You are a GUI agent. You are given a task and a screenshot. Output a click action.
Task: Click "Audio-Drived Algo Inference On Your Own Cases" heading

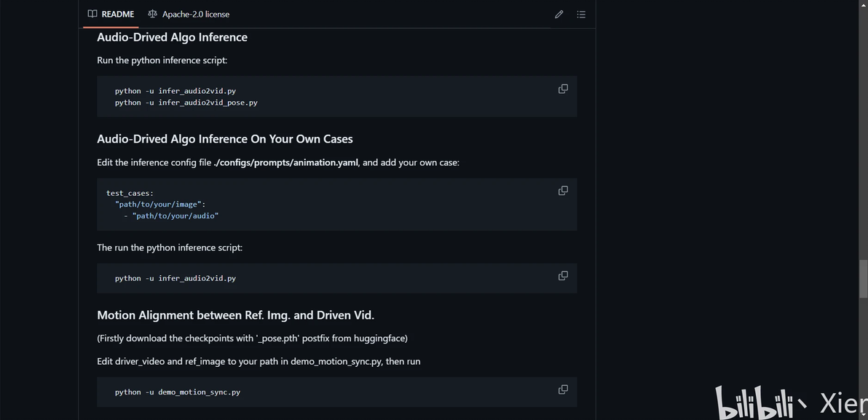pos(224,139)
